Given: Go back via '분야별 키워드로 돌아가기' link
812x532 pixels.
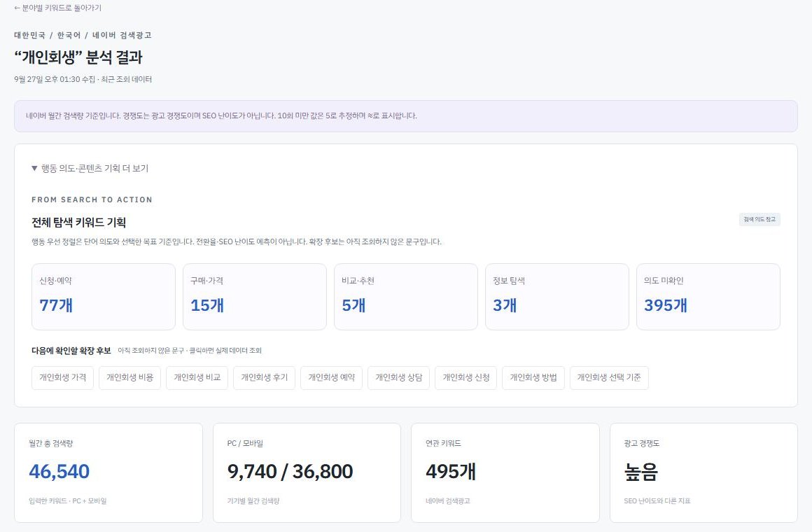Looking at the screenshot, I should (57, 8).
